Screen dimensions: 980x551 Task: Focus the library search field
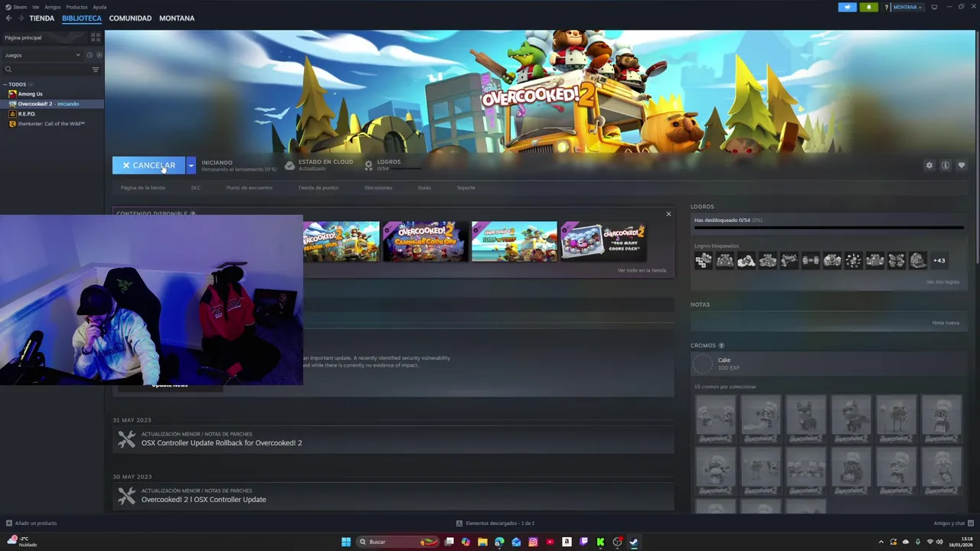tap(46, 70)
